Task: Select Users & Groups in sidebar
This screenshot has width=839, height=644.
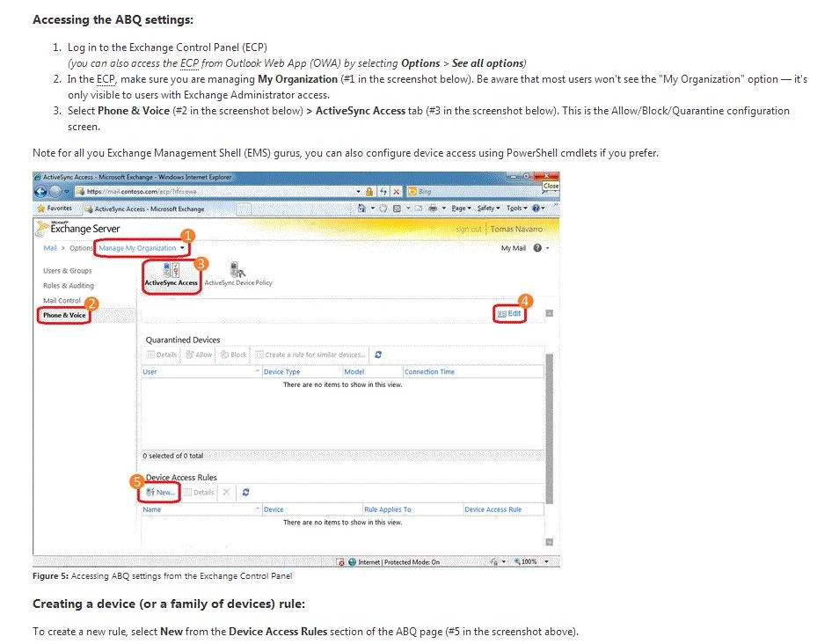Action: (x=68, y=270)
